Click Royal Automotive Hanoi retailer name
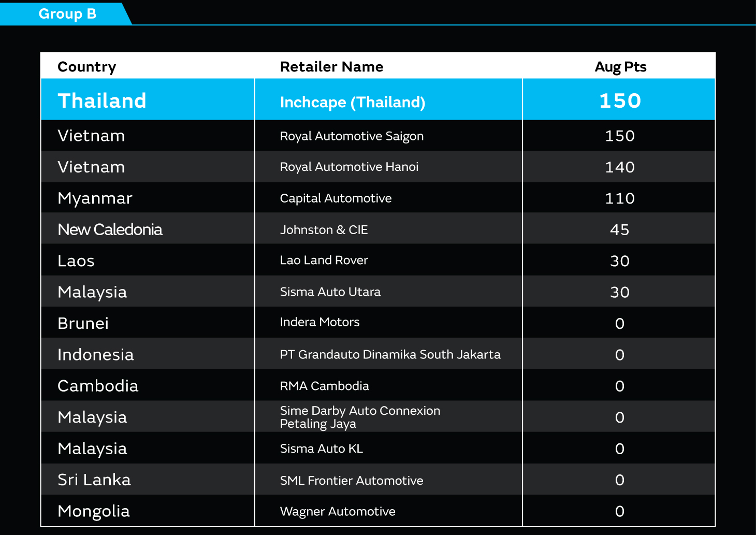The height and width of the screenshot is (535, 756). 349,167
